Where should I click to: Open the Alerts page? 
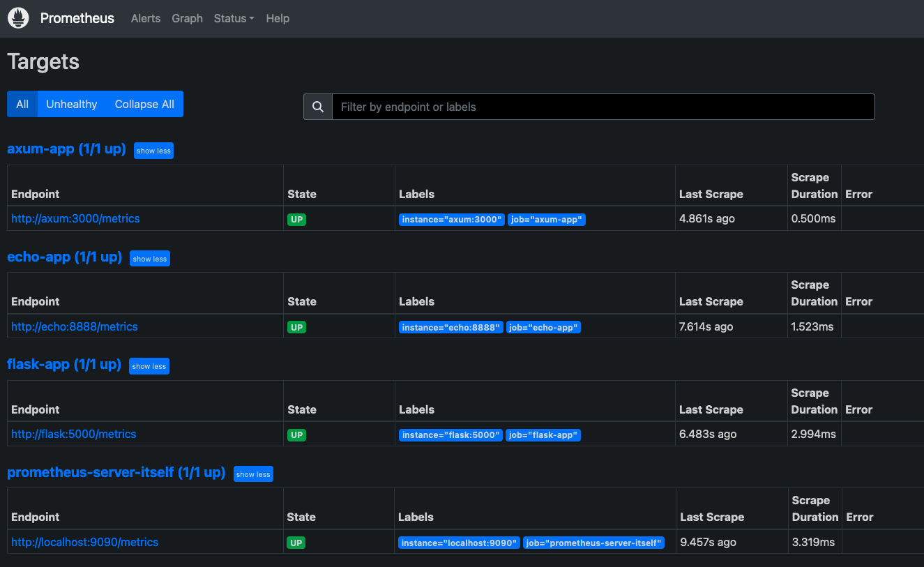pos(146,19)
